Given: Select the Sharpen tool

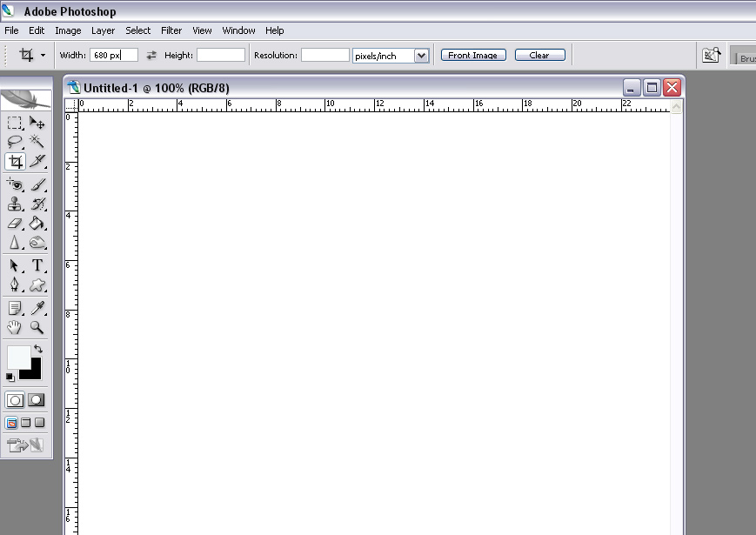Looking at the screenshot, I should pyautogui.click(x=15, y=243).
